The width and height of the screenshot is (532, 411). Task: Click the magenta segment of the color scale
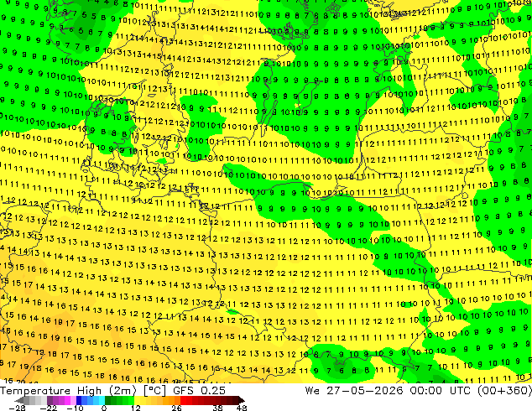[67, 400]
